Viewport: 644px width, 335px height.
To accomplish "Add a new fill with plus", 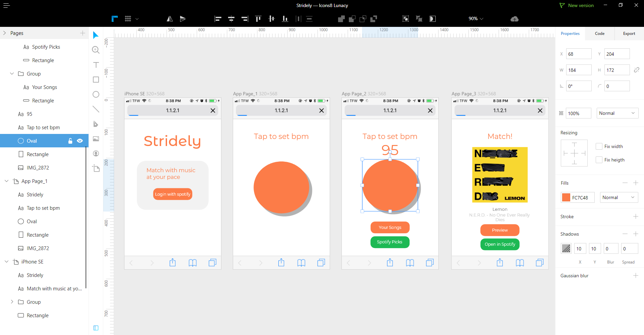I will [x=636, y=183].
